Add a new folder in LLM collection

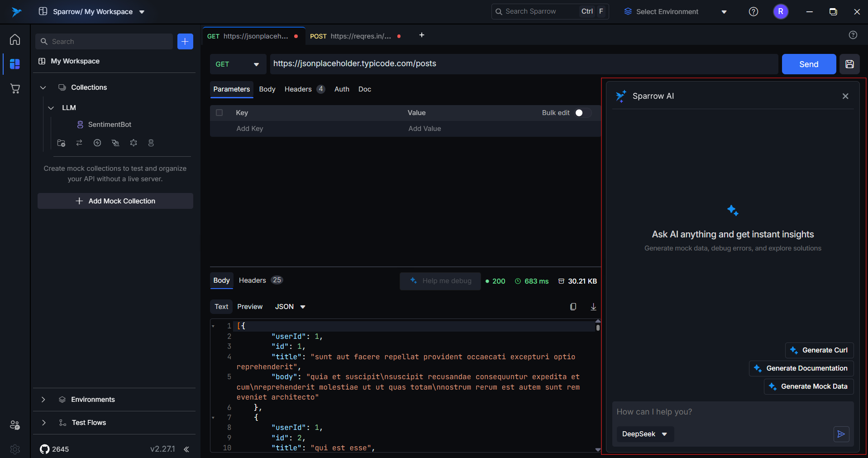click(61, 143)
